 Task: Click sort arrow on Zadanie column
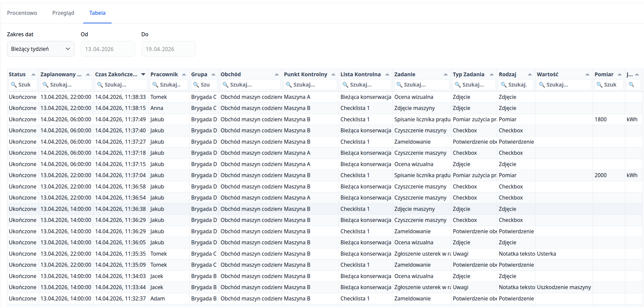click(446, 75)
